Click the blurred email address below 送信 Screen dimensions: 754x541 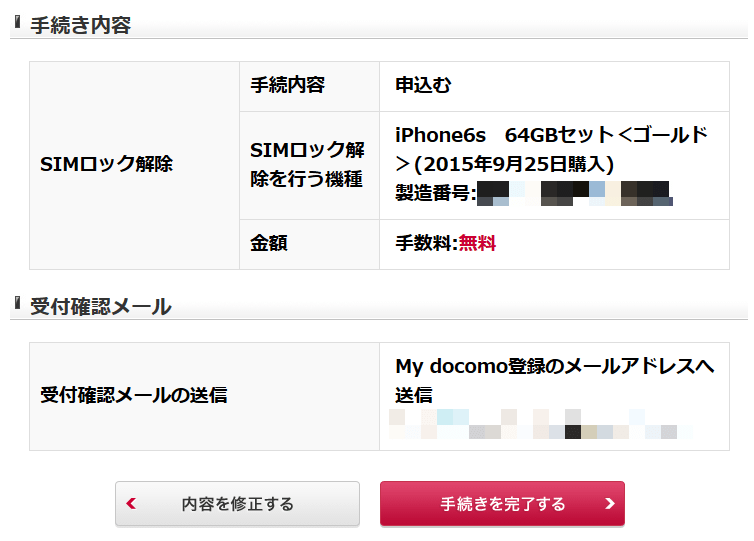[x=540, y=424]
